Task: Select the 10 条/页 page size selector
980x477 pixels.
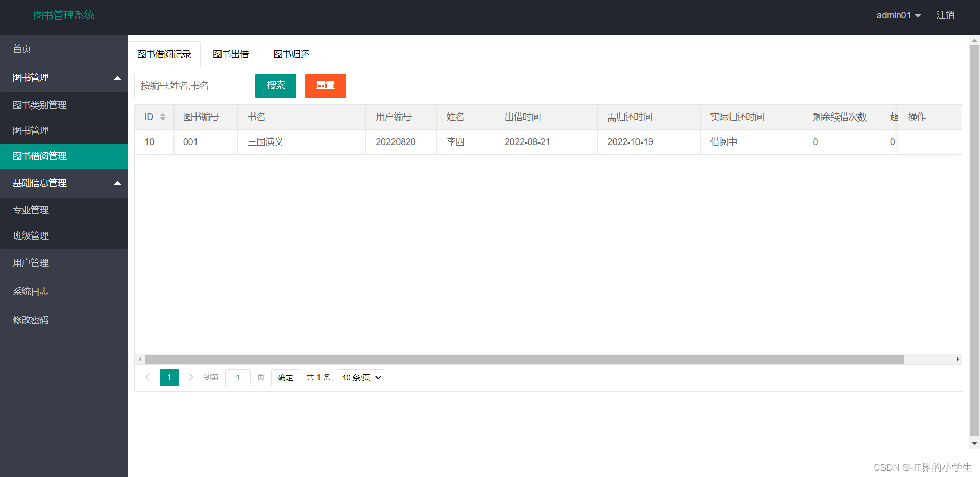Action: (x=360, y=377)
